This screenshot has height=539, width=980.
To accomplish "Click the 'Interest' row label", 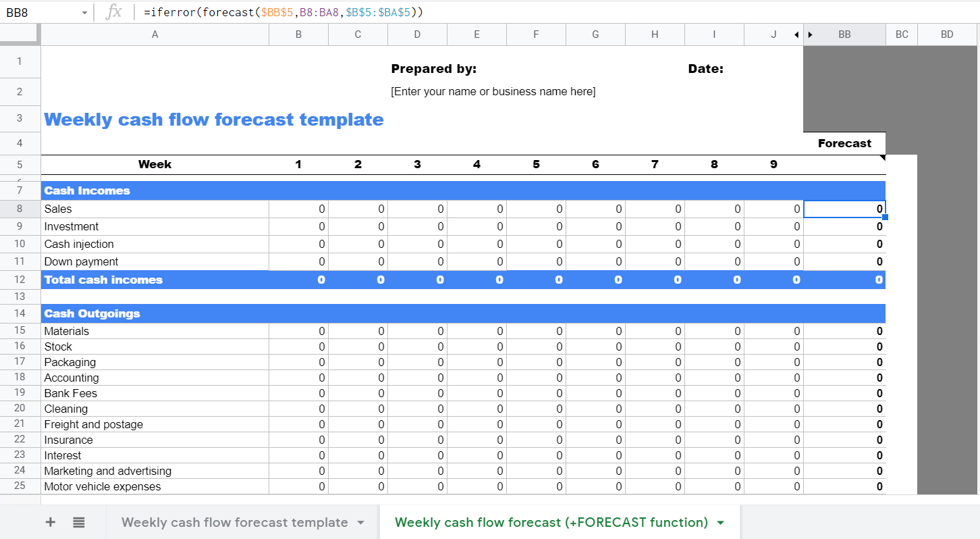I will point(62,455).
